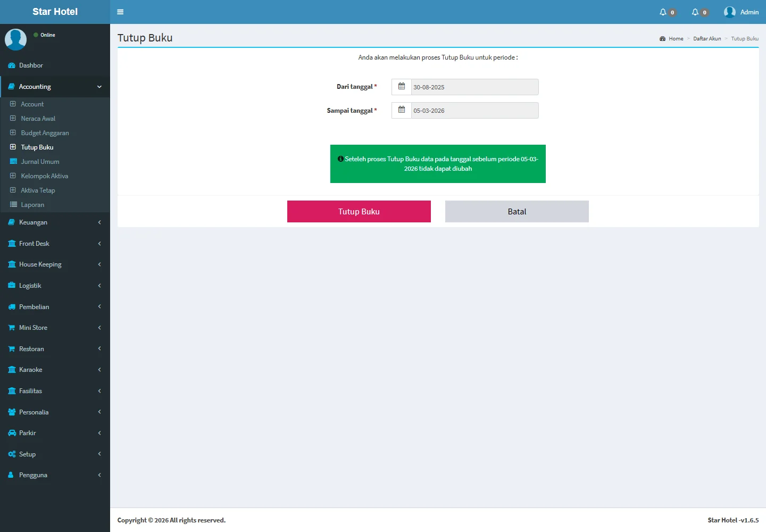Open the first notification bell icon
766x532 pixels.
(663, 12)
